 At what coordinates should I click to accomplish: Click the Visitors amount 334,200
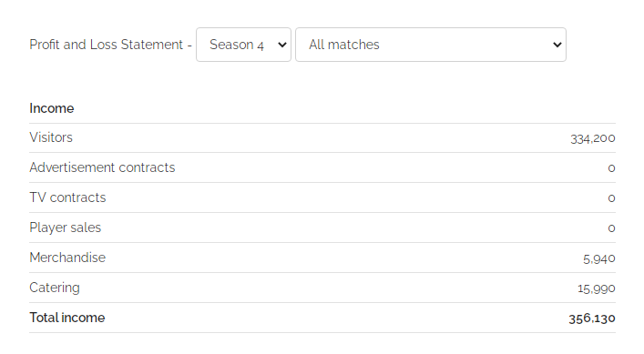pos(593,138)
